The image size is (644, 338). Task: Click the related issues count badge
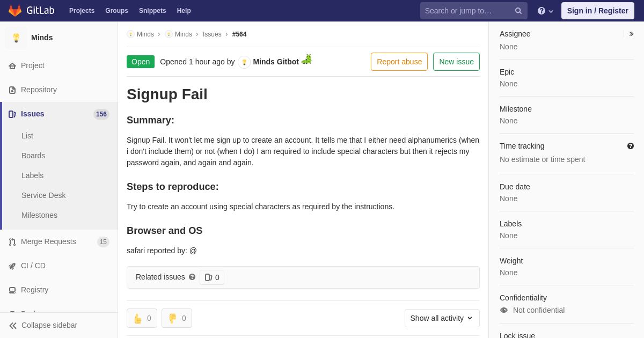[212, 277]
